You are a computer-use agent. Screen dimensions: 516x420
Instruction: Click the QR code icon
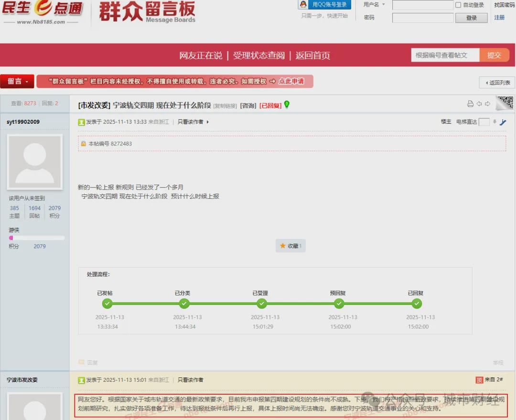point(505,103)
